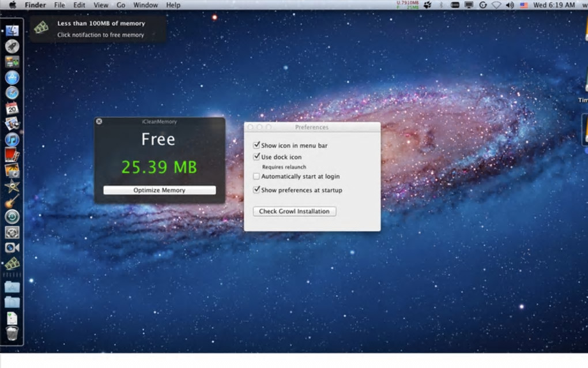Open Launchpad rocket icon in dock
588x368 pixels.
[12, 46]
